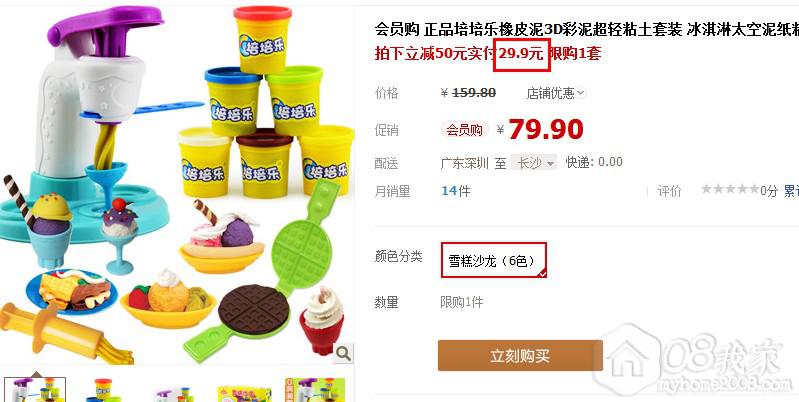Click the 08我家 house logo watermark
The height and width of the screenshot is (402, 799).
628,357
